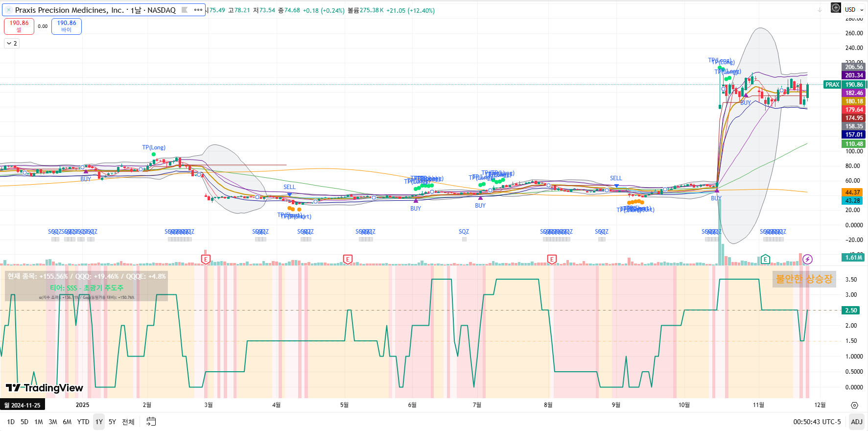The height and width of the screenshot is (431, 868).
Task: Open the earnings marker E near May
Action: point(348,259)
